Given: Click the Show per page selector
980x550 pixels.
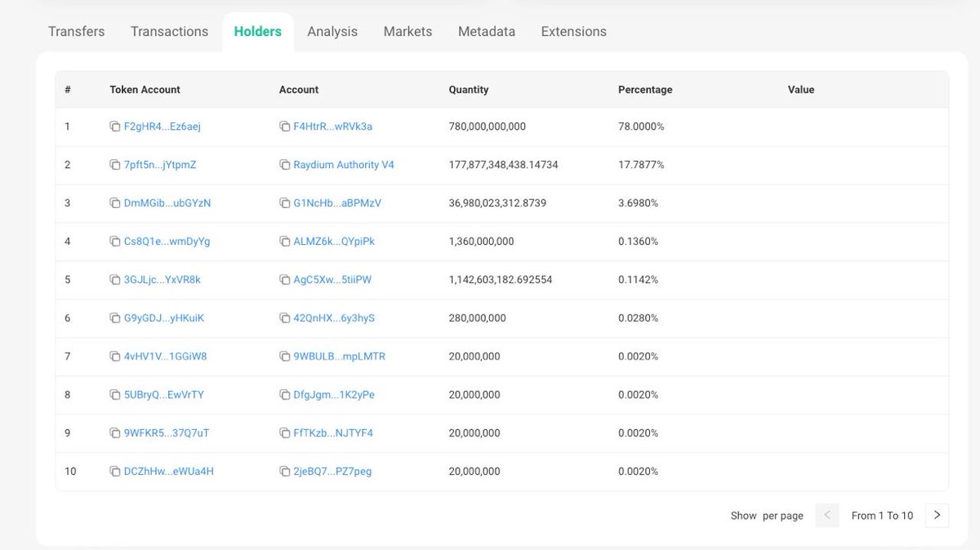Looking at the screenshot, I should 767,516.
